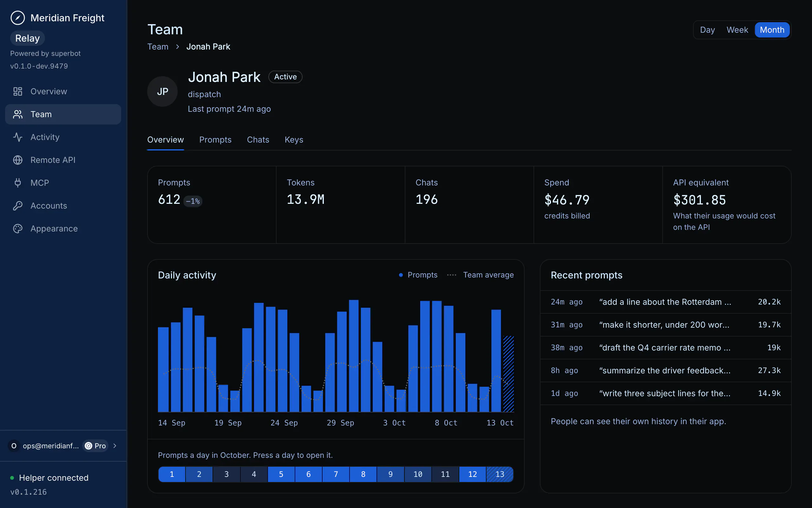The width and height of the screenshot is (812, 508).
Task: Open October day 1 cell
Action: coord(172,474)
